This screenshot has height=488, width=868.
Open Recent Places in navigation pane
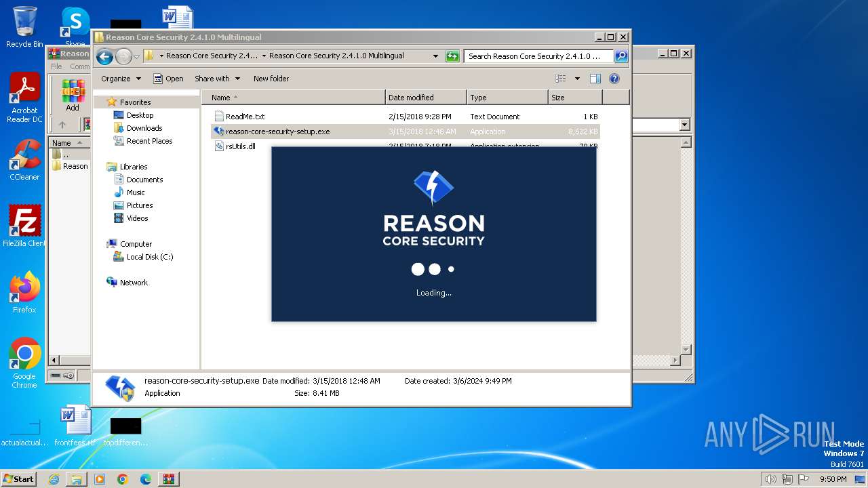point(149,141)
